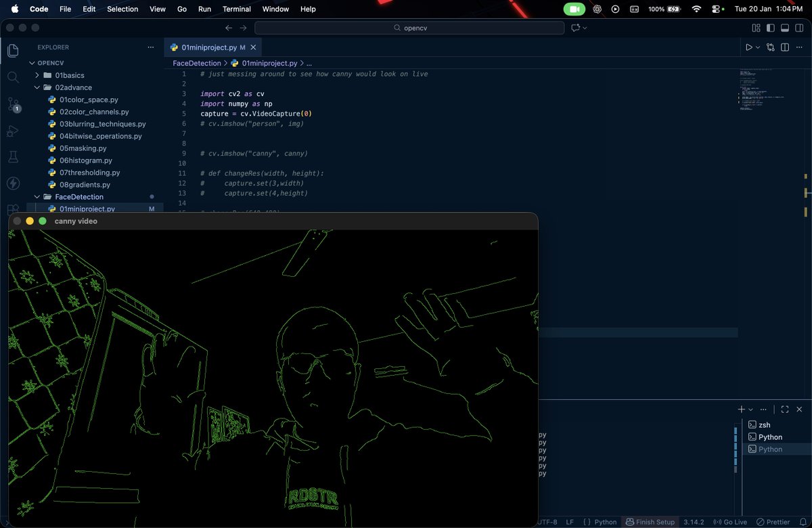Open the Search view in activity bar
This screenshot has height=528, width=812.
pos(13,77)
